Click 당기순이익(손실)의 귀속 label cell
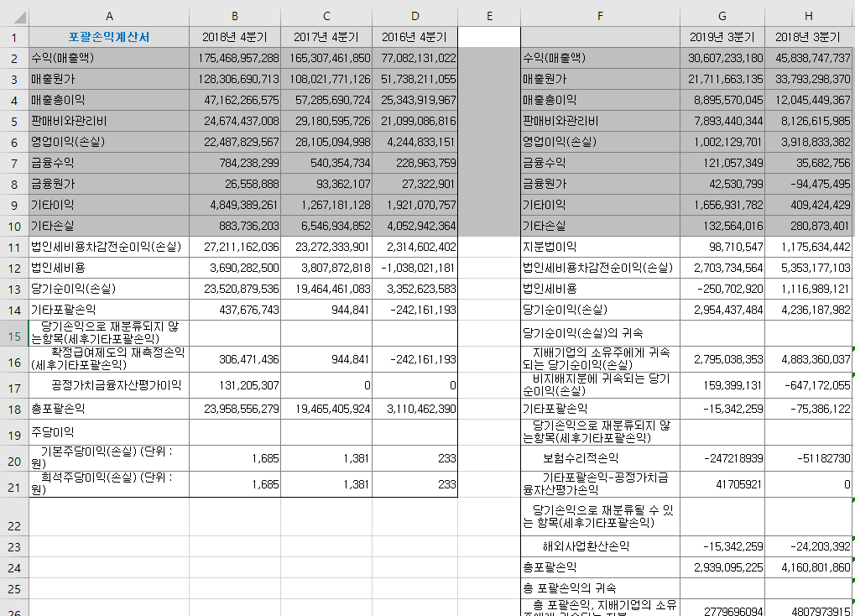 [601, 333]
